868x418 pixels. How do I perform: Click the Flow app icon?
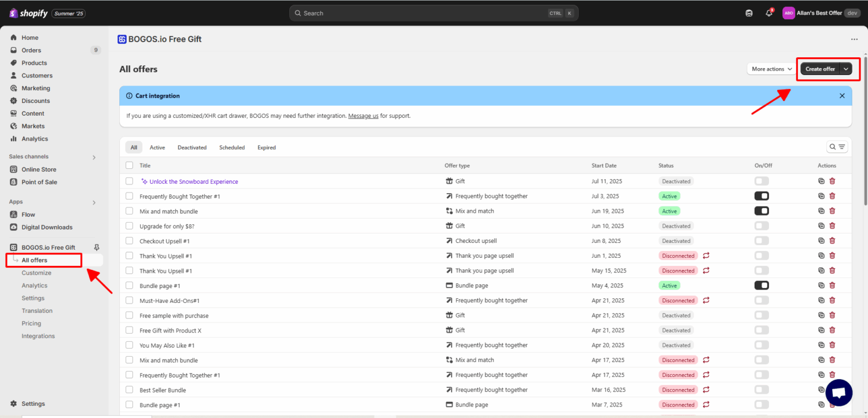click(x=14, y=214)
